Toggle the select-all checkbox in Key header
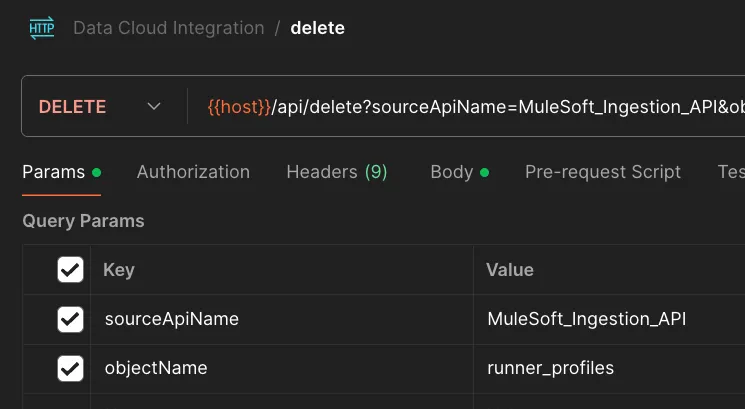 [70, 270]
